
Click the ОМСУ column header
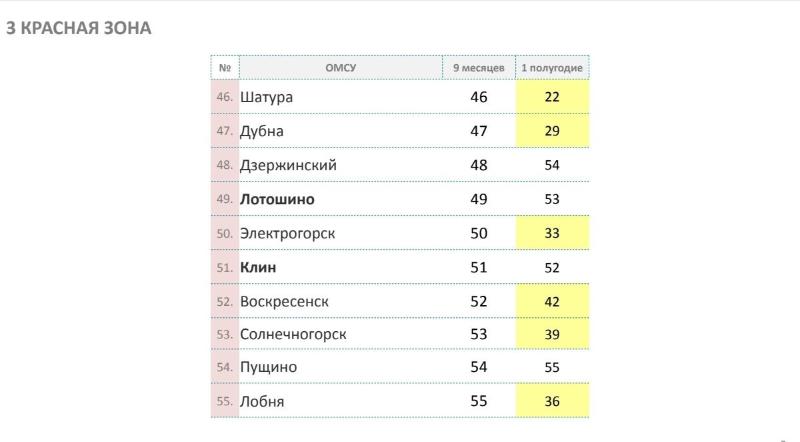(340, 67)
